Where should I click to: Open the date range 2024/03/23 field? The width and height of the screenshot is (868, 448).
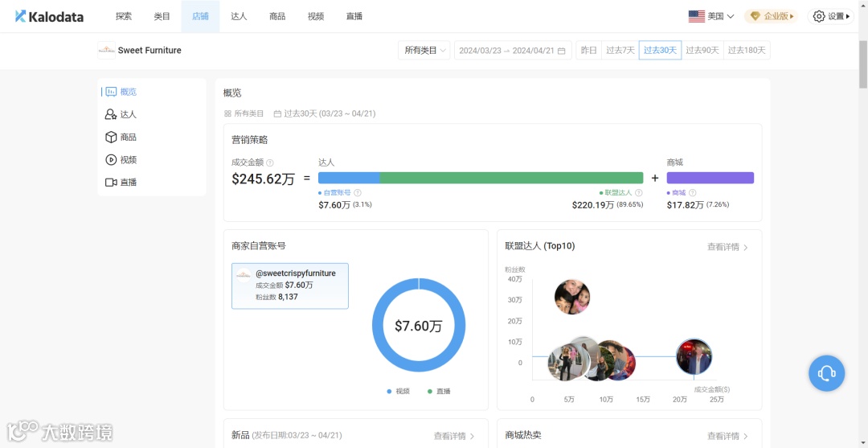tap(513, 51)
